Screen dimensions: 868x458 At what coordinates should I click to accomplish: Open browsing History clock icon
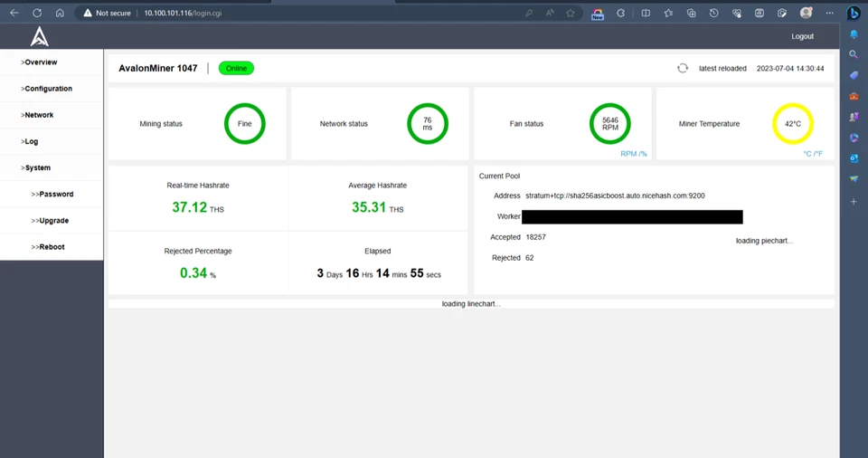[713, 13]
